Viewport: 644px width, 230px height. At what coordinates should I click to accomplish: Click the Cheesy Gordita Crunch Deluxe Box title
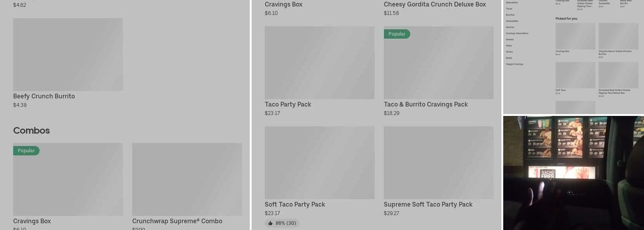pos(435,5)
